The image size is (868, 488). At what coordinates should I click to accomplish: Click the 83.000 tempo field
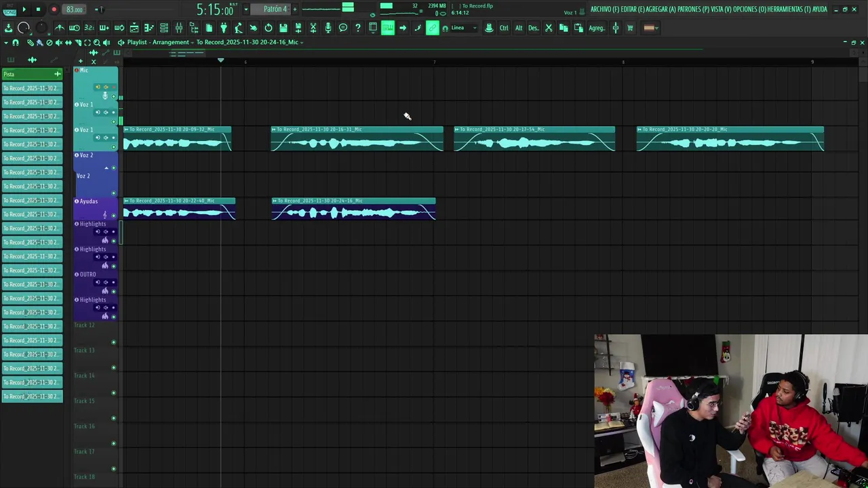(74, 9)
